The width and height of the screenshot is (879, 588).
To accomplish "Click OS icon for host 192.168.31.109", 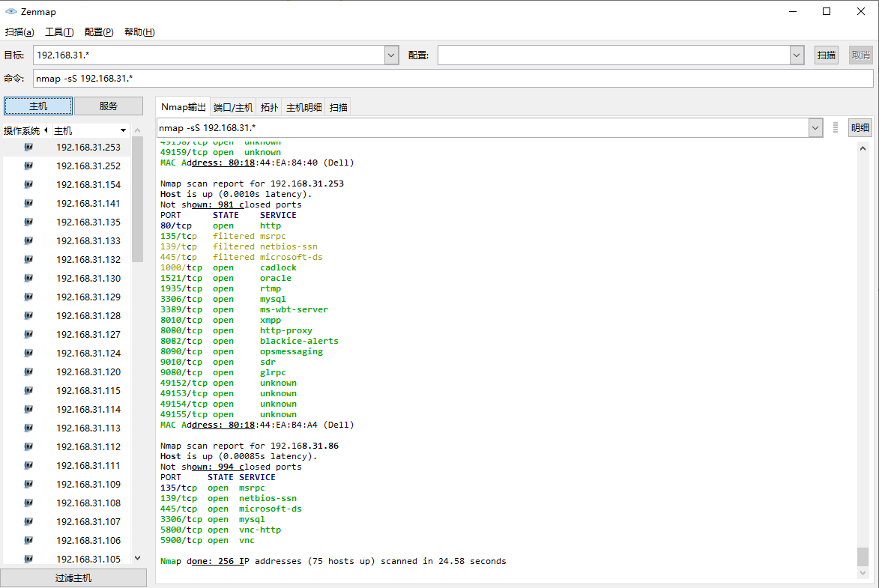I will pyautogui.click(x=28, y=485).
